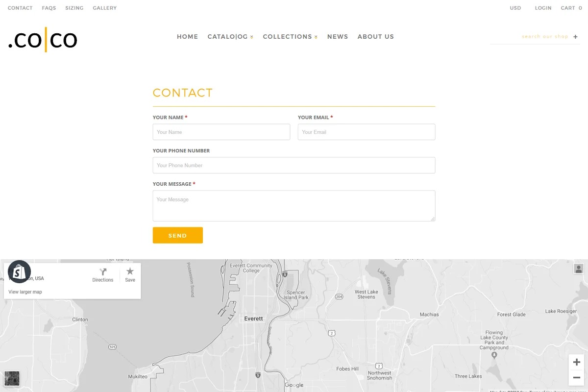Click the search plus icon
Image resolution: width=588 pixels, height=392 pixels.
(576, 37)
